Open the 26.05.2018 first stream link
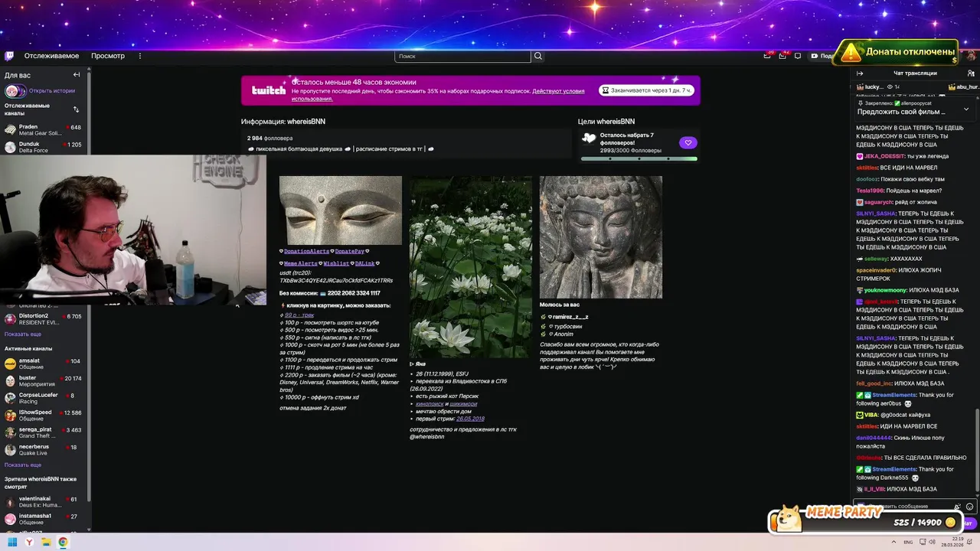Viewport: 980px width, 551px height. (x=470, y=419)
